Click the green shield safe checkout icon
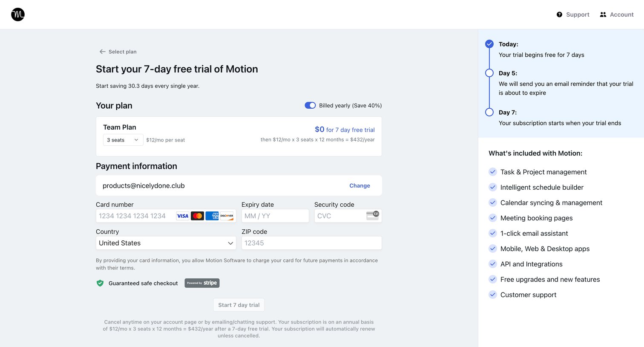The width and height of the screenshot is (644, 347). pos(100,283)
